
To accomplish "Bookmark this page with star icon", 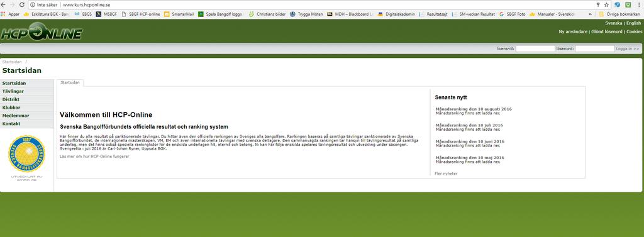I will [606, 5].
